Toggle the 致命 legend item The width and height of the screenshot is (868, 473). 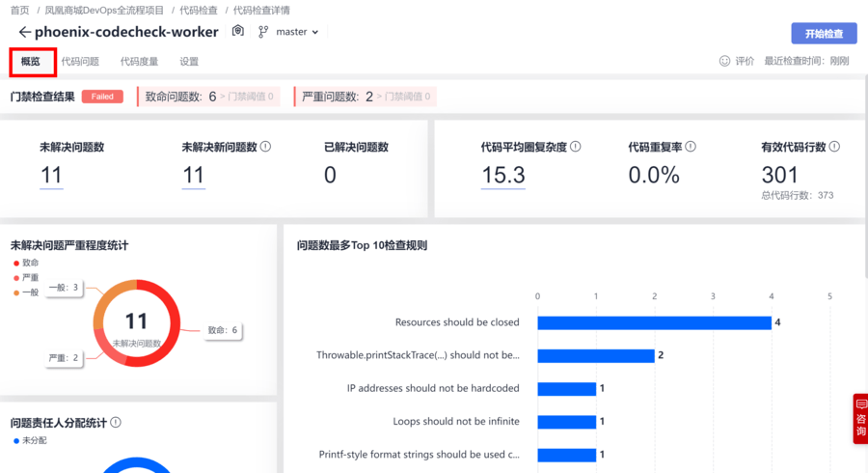(x=26, y=263)
